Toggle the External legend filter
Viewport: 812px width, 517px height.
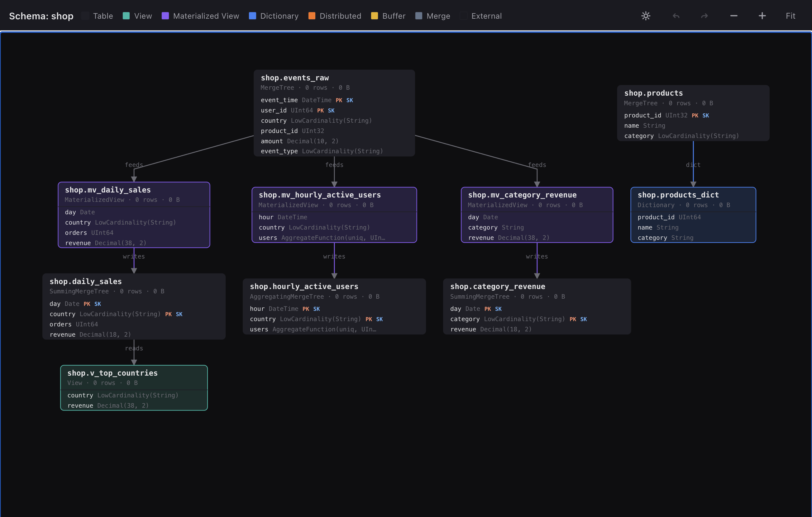[x=481, y=16]
